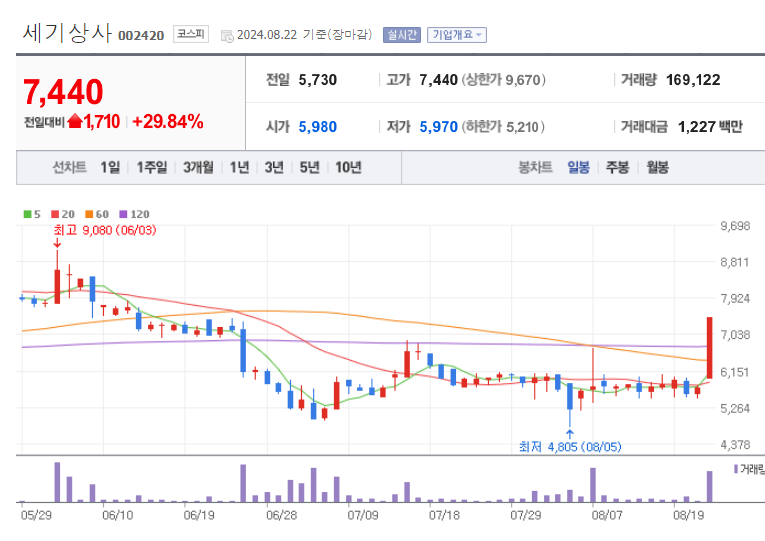Select the 1일 line chart period
This screenshot has width=765, height=541.
pos(111,167)
